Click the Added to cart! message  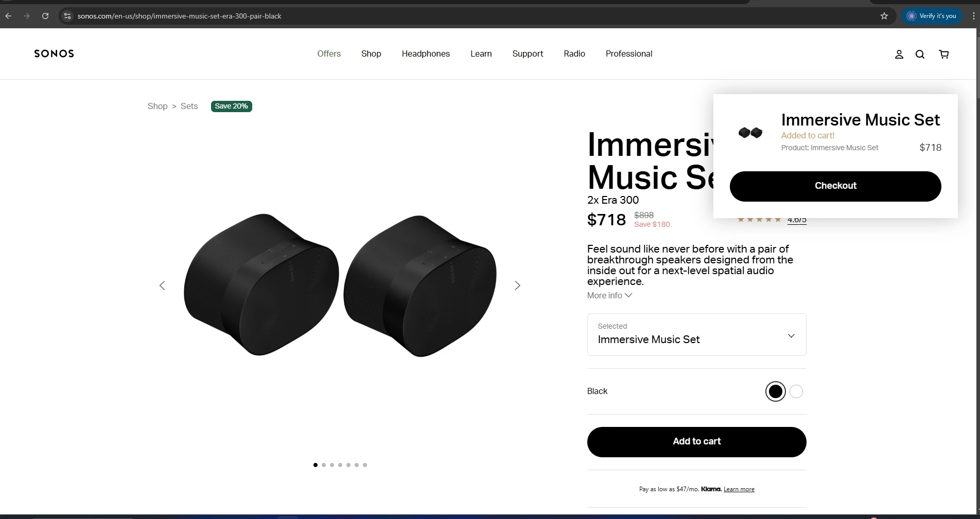click(x=808, y=135)
